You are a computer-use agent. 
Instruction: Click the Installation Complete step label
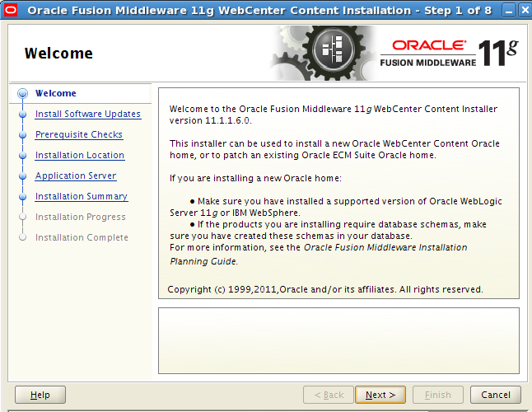pos(82,237)
